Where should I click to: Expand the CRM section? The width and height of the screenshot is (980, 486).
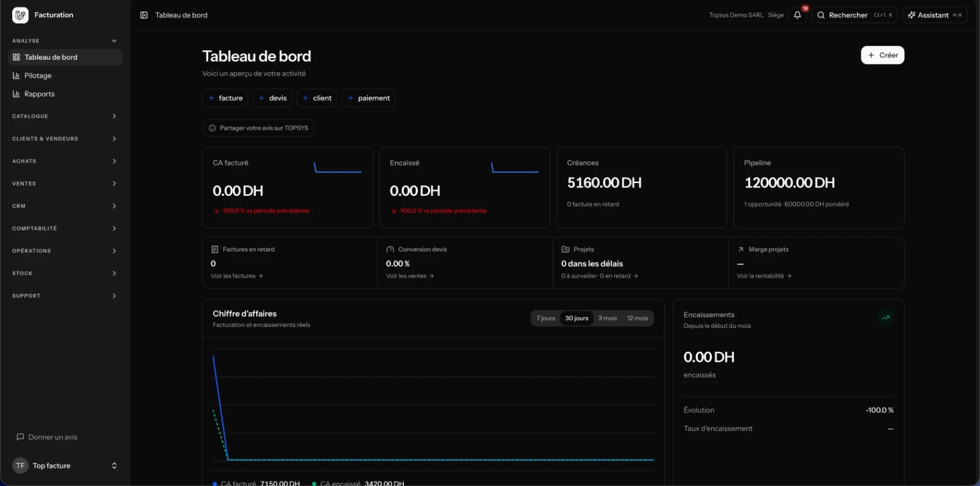(x=65, y=206)
